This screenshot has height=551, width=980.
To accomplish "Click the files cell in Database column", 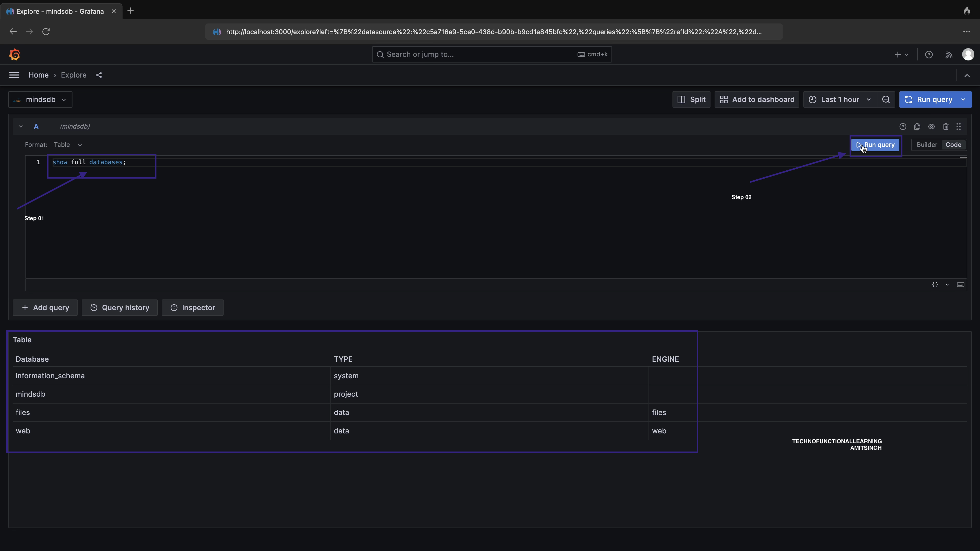I will (171, 412).
